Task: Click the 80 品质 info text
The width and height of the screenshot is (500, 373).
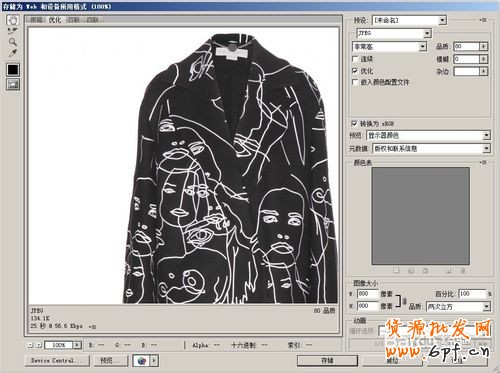Action: [x=324, y=311]
